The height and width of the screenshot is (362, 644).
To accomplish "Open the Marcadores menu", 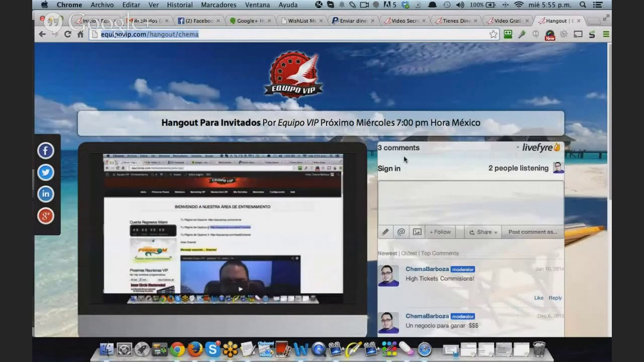I will tap(218, 5).
